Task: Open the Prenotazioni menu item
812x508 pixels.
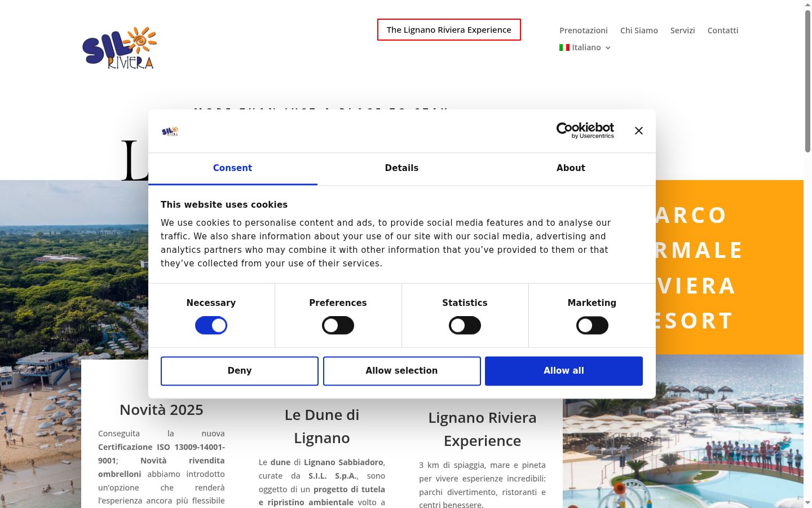Action: click(584, 30)
